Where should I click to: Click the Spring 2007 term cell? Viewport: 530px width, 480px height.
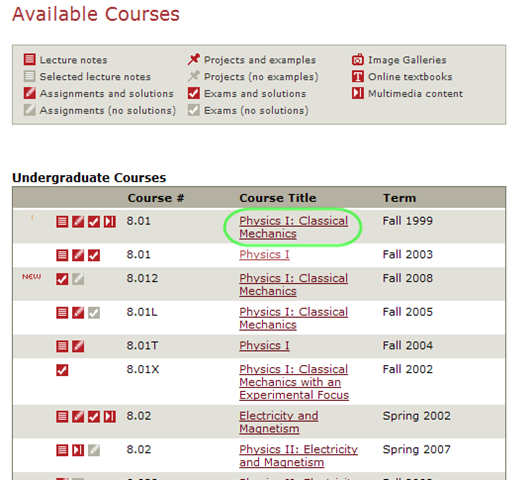click(x=417, y=450)
